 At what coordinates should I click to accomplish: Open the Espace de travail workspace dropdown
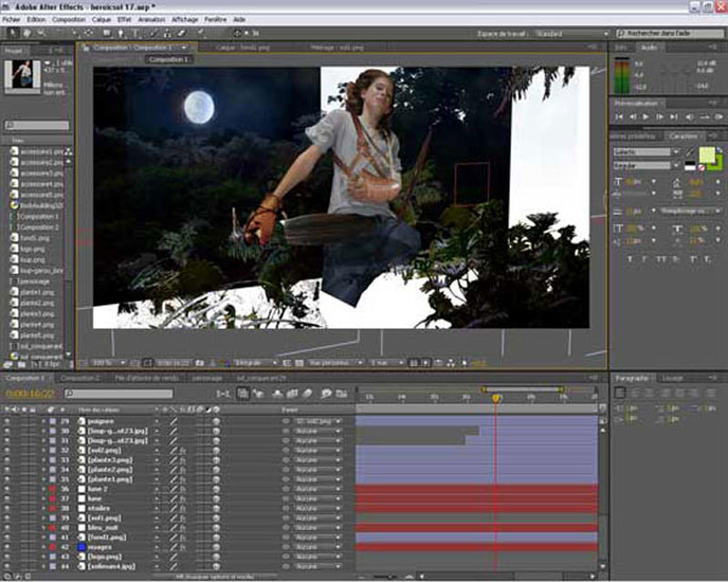pyautogui.click(x=571, y=34)
